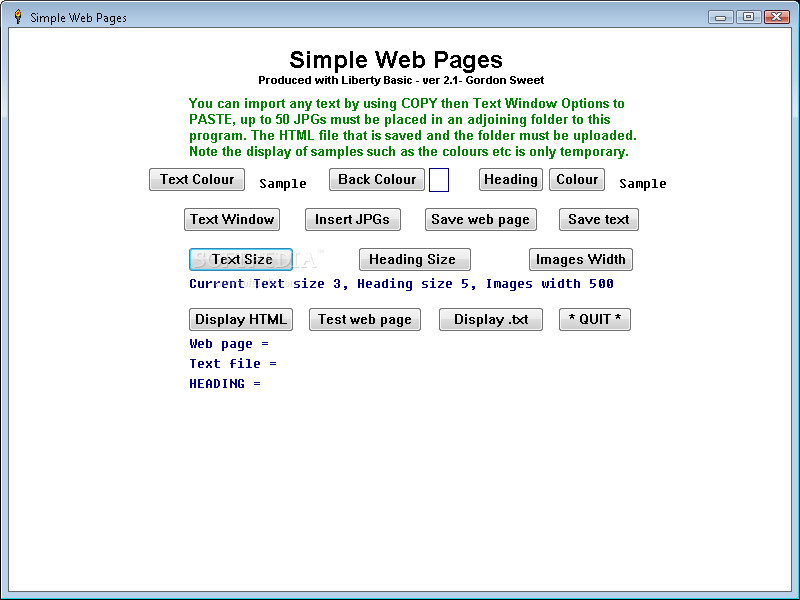This screenshot has width=800, height=600.
Task: Change Text Size
Action: pyautogui.click(x=241, y=260)
